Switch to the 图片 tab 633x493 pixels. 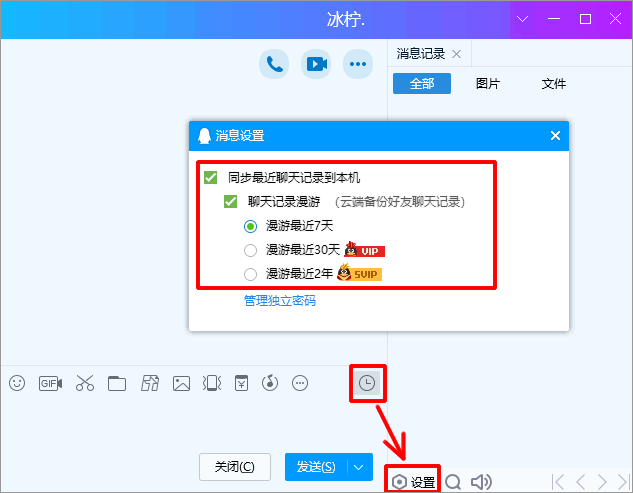(x=488, y=84)
